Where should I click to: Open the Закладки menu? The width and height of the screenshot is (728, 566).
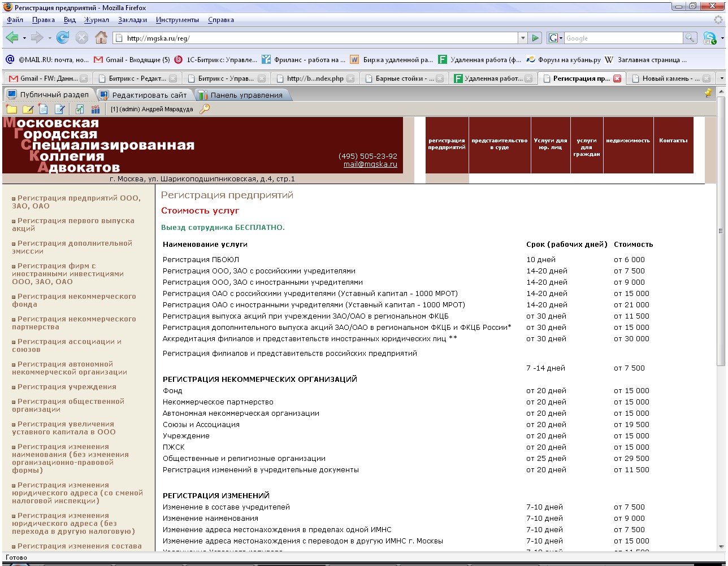132,20
